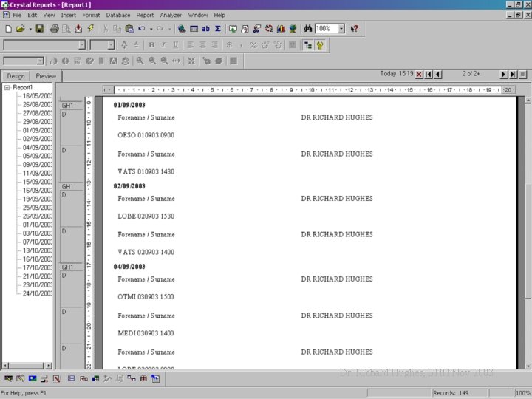This screenshot has height=399, width=532.
Task: Click the Print icon
Action: tap(54, 29)
